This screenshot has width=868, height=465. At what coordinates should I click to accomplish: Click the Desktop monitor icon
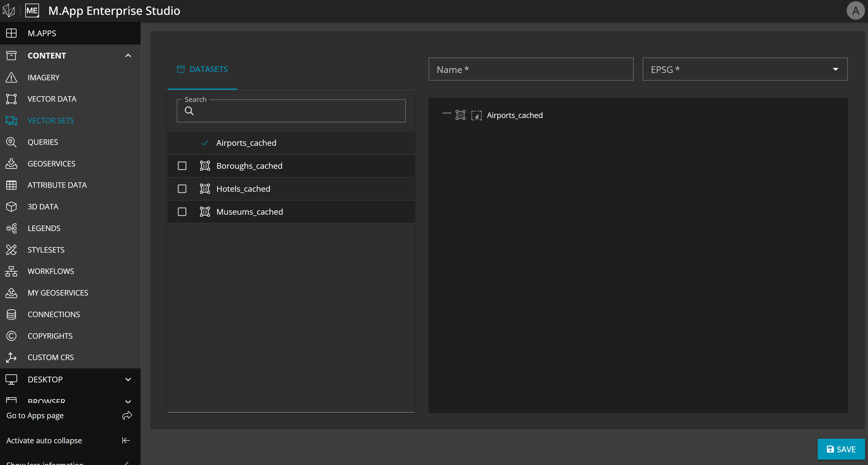click(11, 379)
